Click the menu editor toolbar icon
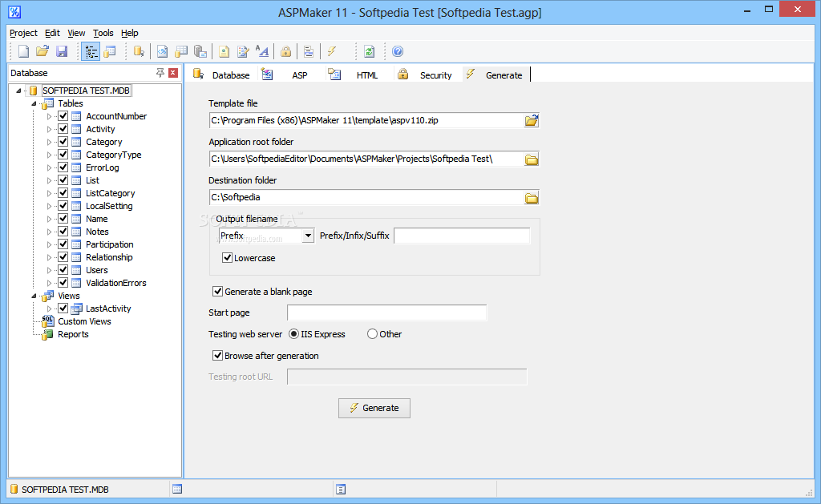821x504 pixels. (x=309, y=51)
